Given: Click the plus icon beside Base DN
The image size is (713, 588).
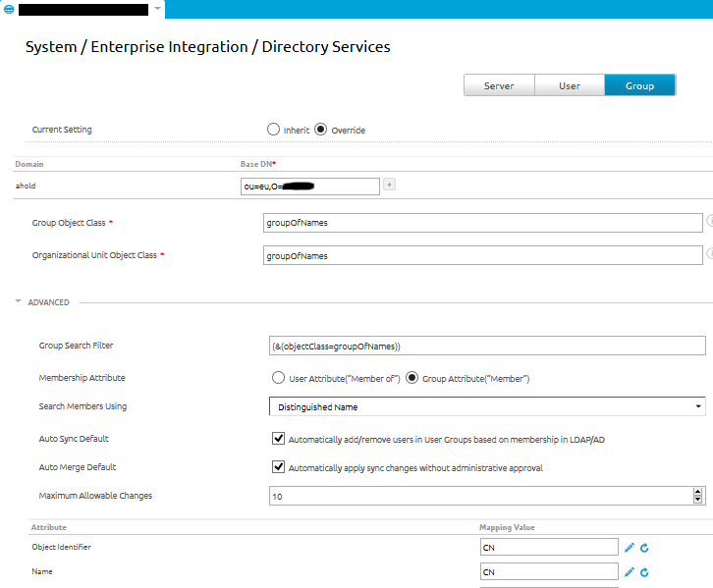Looking at the screenshot, I should coord(389,185).
